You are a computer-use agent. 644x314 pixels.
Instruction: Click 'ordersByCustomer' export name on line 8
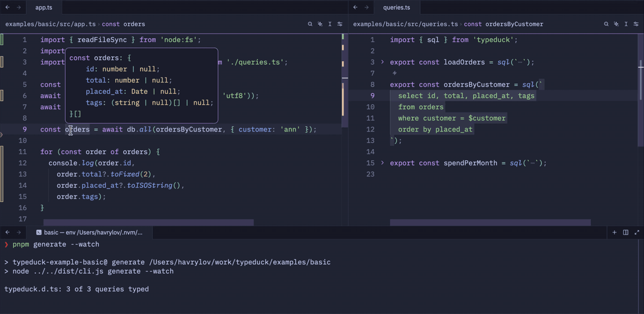coord(477,84)
